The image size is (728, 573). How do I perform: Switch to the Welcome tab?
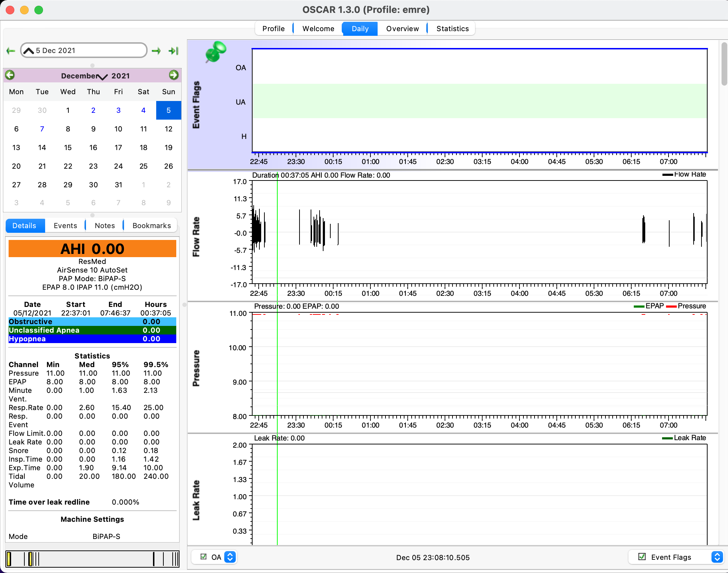318,29
